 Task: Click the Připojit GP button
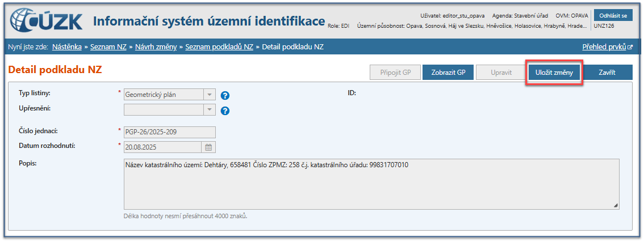click(x=394, y=73)
